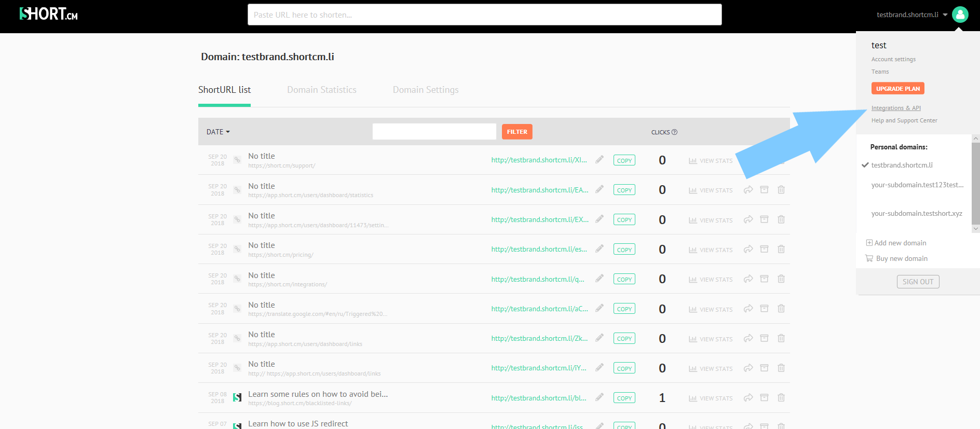
Task: Click the Personal domains list scrollbar
Action: point(975,184)
